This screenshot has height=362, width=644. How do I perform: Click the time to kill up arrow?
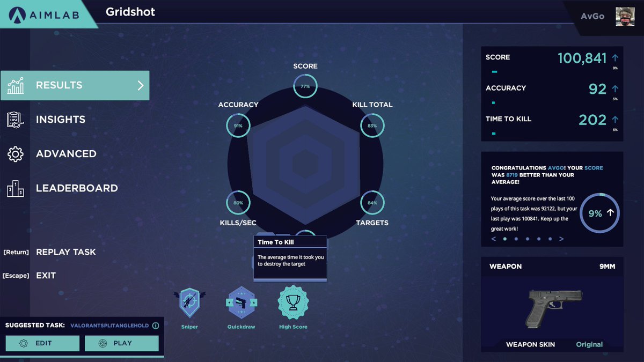(615, 119)
